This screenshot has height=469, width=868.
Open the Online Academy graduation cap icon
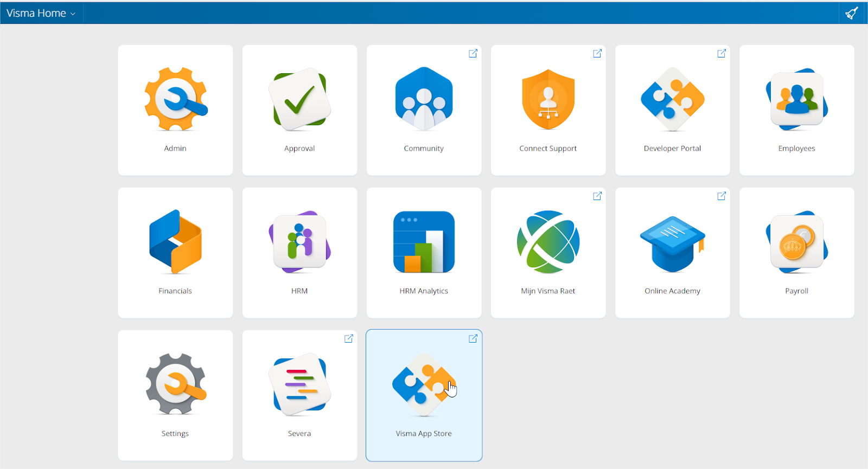tap(672, 243)
